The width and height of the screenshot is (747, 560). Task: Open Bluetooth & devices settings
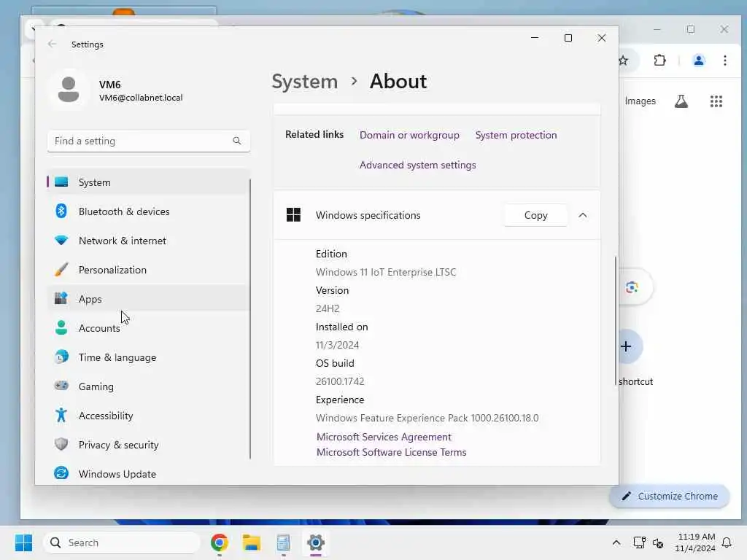[x=148, y=211]
